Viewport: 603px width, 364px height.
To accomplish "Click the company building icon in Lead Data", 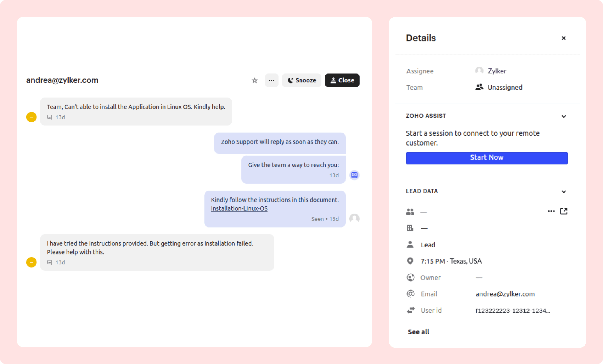I will (410, 228).
